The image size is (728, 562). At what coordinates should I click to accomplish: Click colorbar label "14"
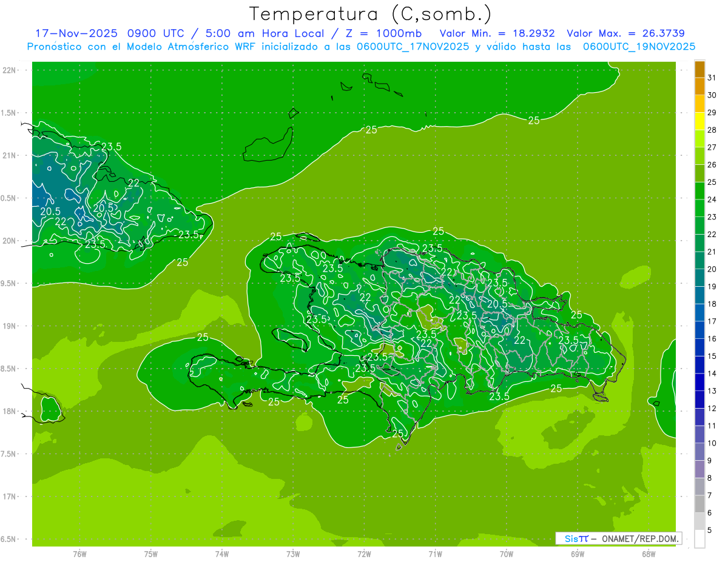click(x=712, y=373)
